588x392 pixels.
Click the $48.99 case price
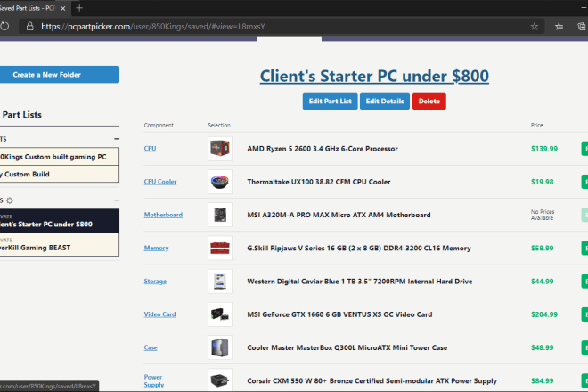(x=542, y=347)
